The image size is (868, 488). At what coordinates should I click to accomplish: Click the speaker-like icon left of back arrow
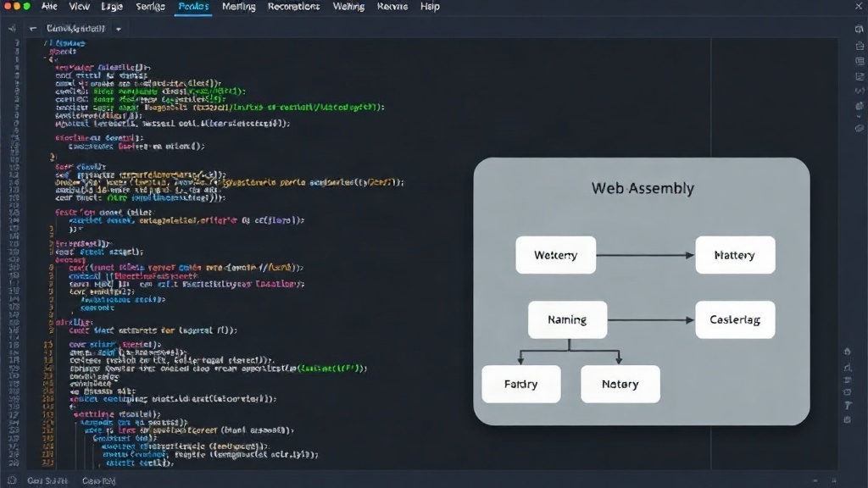(x=12, y=28)
